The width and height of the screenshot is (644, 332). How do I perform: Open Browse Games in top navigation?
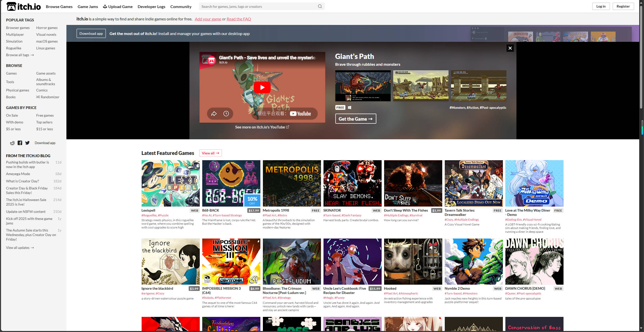pos(59,7)
